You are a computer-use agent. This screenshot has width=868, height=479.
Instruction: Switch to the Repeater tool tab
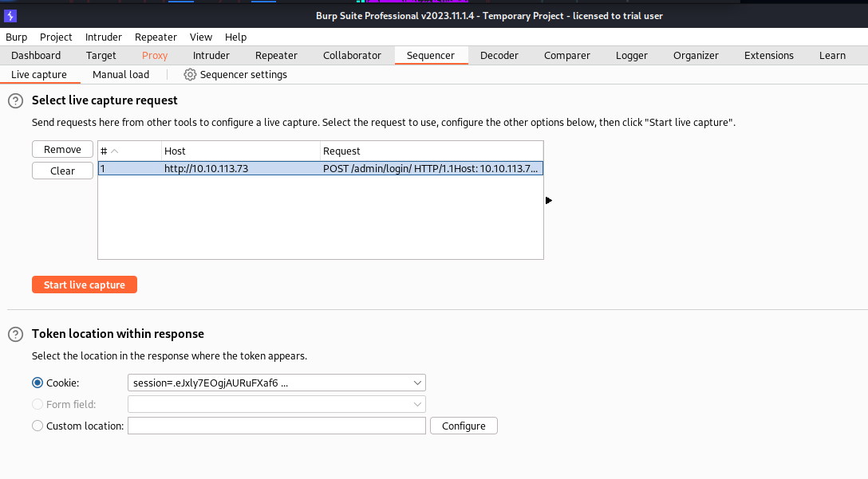point(276,55)
